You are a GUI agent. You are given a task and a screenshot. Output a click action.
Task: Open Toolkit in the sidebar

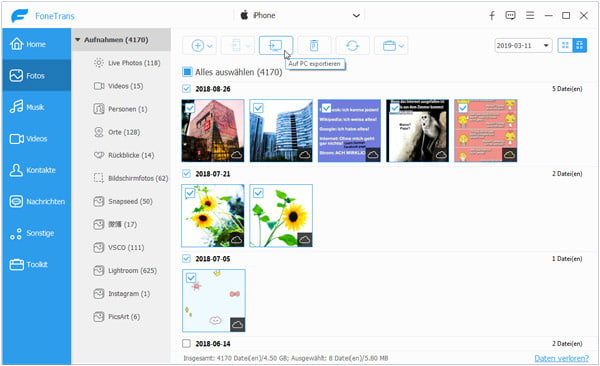37,264
